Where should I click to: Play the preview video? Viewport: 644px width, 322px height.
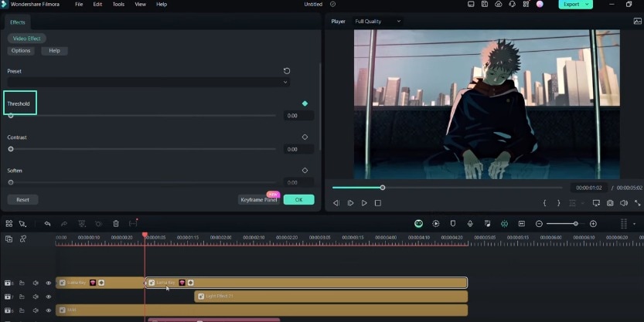click(364, 203)
